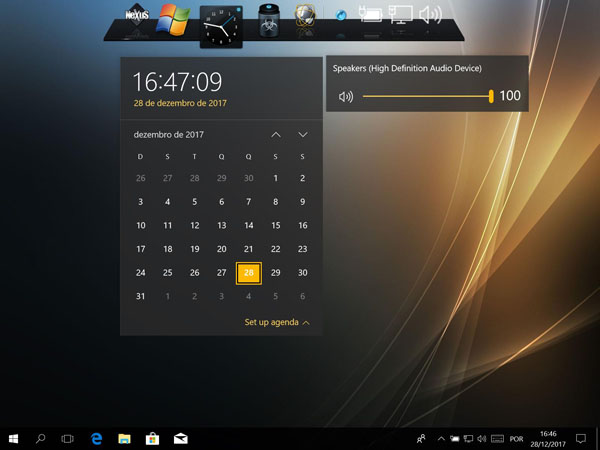Select day 25 in the calendar
Viewport: 600px width, 450px height.
click(x=168, y=273)
